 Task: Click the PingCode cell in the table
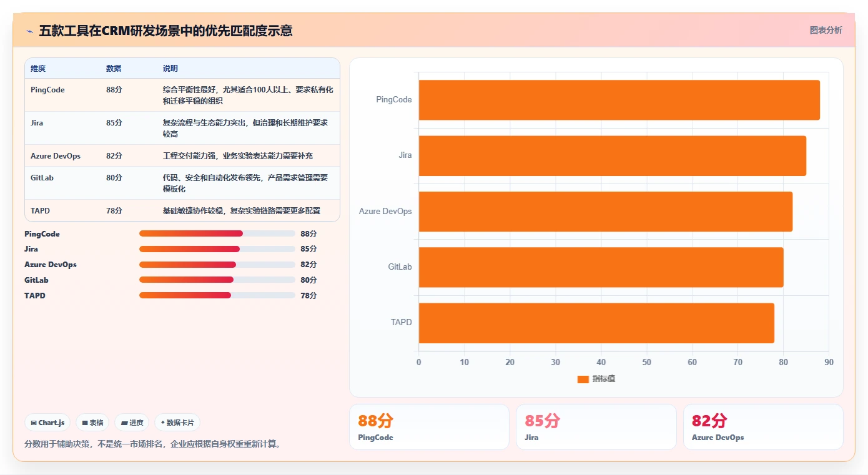pyautogui.click(x=47, y=90)
